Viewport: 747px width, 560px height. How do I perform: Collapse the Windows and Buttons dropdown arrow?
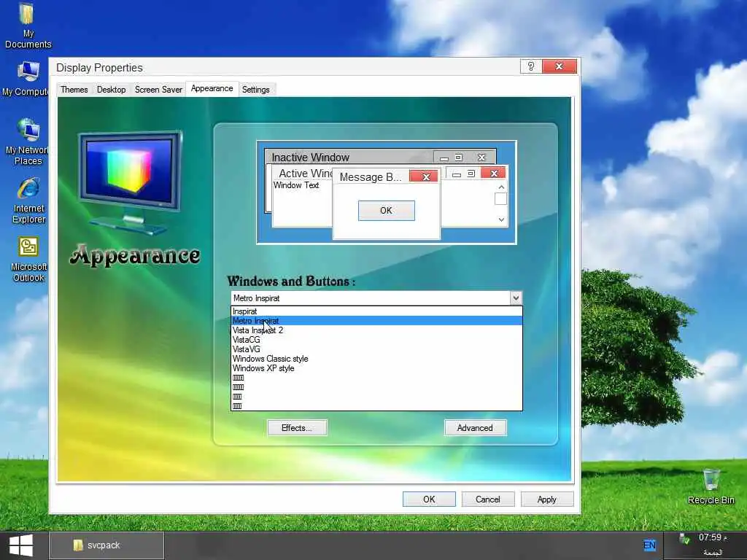point(516,298)
